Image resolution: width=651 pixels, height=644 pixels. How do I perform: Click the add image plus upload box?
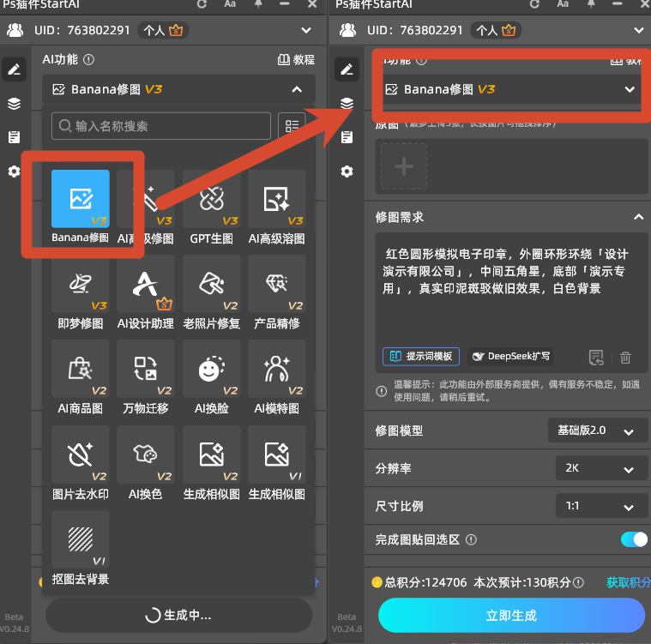[x=404, y=166]
